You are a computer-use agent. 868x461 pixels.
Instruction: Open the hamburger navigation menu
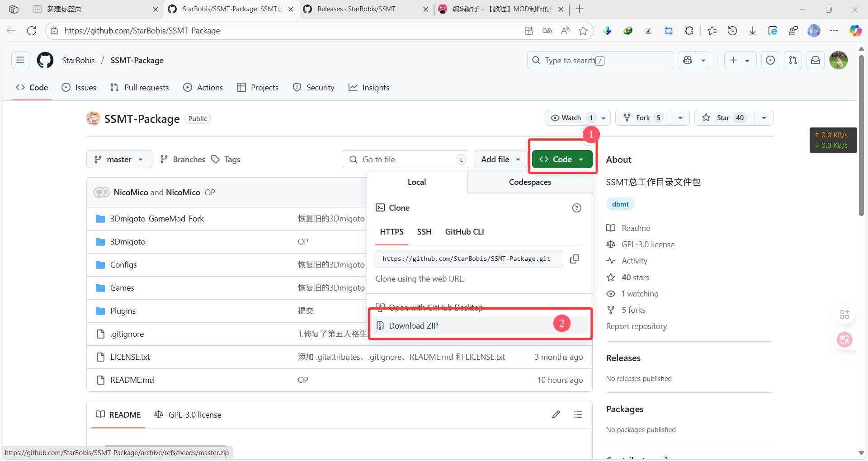[20, 61]
